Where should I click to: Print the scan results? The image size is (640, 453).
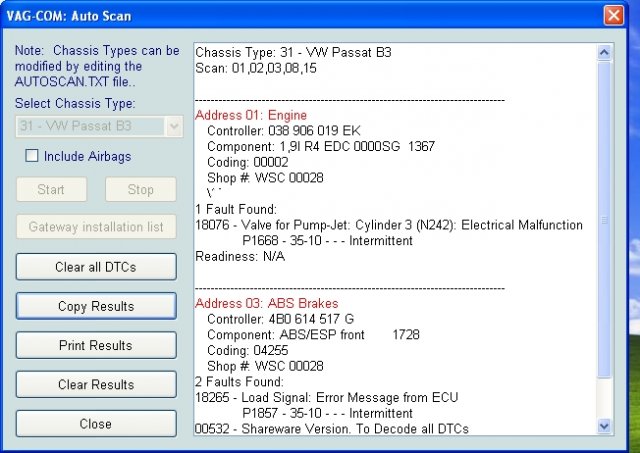(96, 345)
